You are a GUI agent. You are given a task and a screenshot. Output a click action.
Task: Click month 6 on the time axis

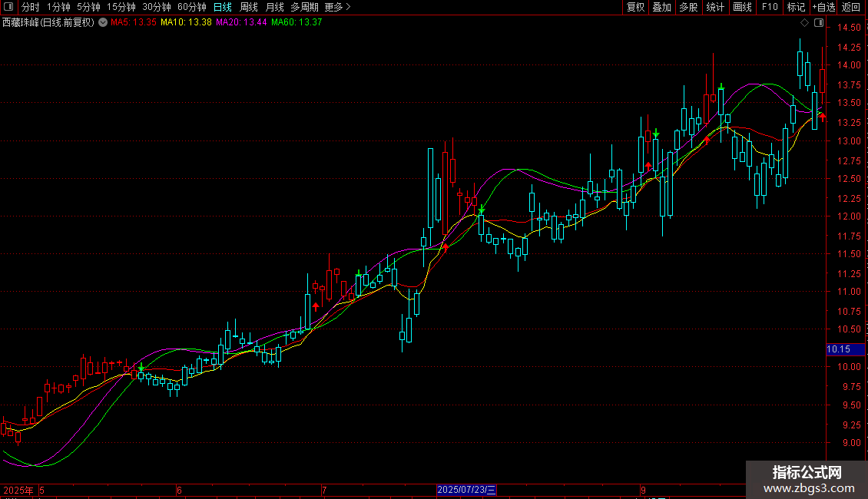[179, 490]
